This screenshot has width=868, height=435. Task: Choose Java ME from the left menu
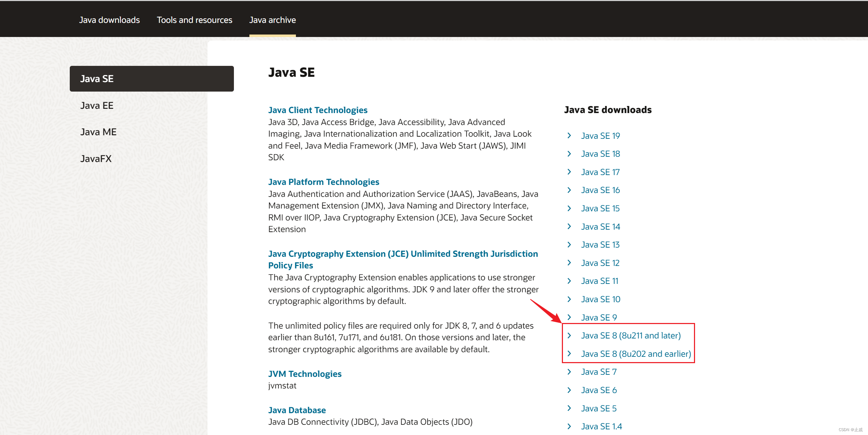pyautogui.click(x=98, y=132)
